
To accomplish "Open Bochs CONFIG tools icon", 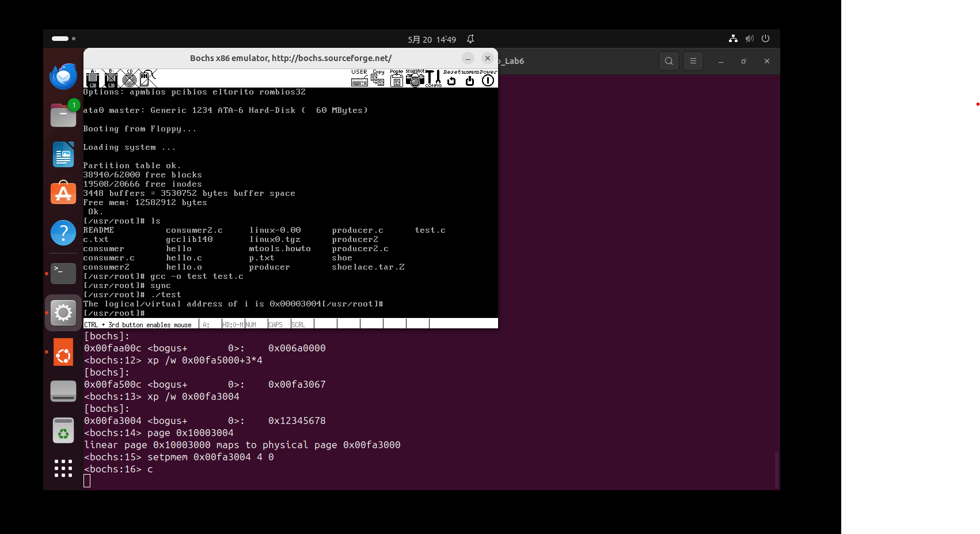I will [433, 79].
